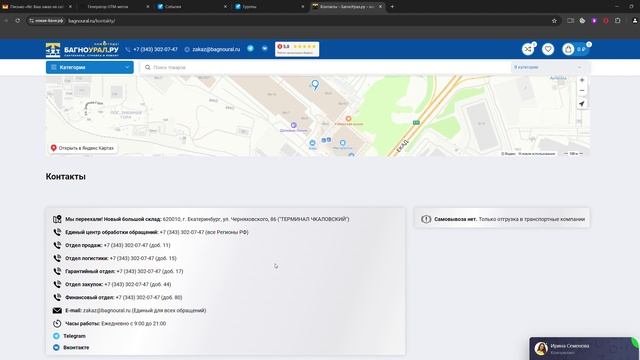Screen dimensions: 640x360
Task: Open the VK icon in the header
Action: pyautogui.click(x=264, y=49)
